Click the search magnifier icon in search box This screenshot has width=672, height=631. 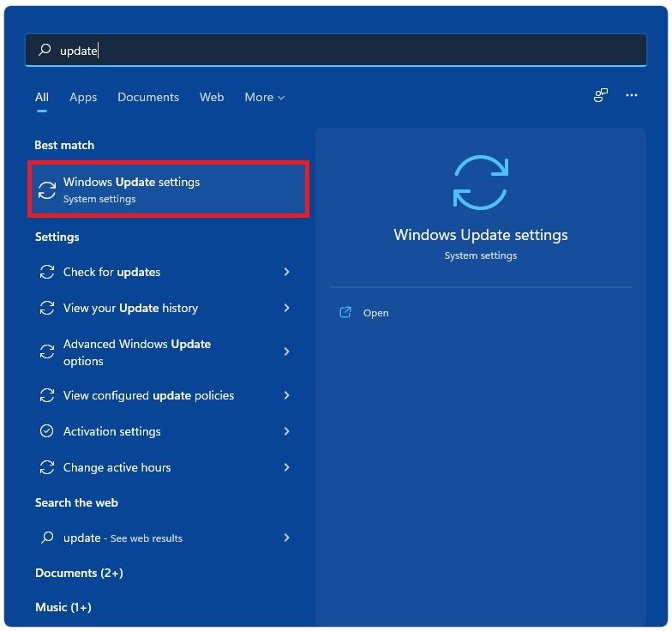[45, 51]
